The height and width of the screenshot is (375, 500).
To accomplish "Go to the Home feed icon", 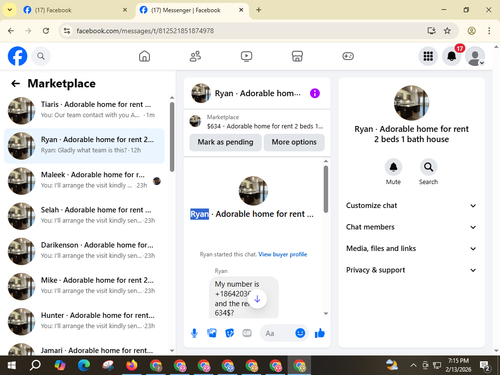I will 144,56.
